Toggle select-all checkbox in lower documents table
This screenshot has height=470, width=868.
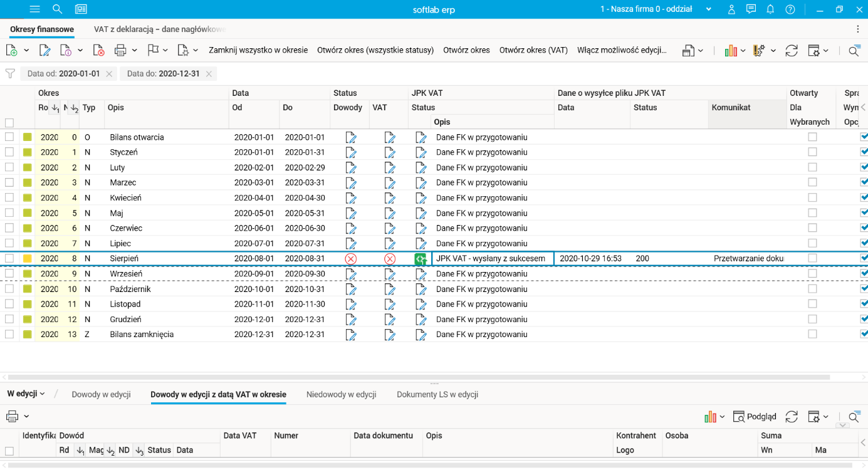[x=9, y=451]
